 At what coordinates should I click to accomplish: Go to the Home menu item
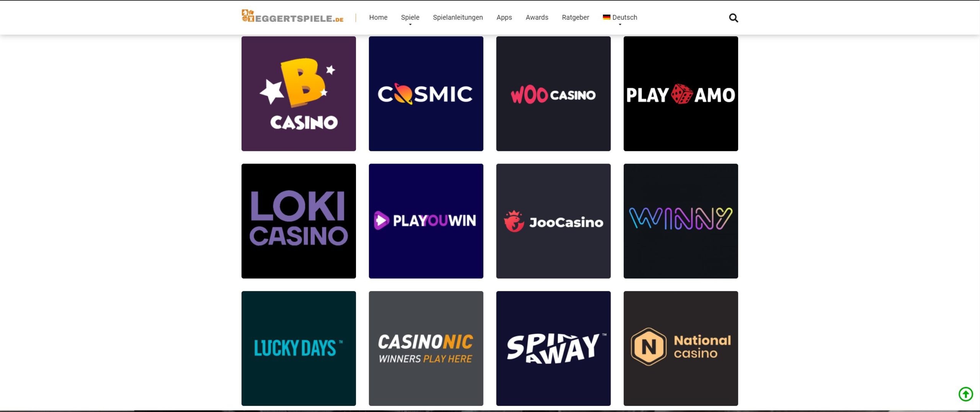[x=378, y=17]
